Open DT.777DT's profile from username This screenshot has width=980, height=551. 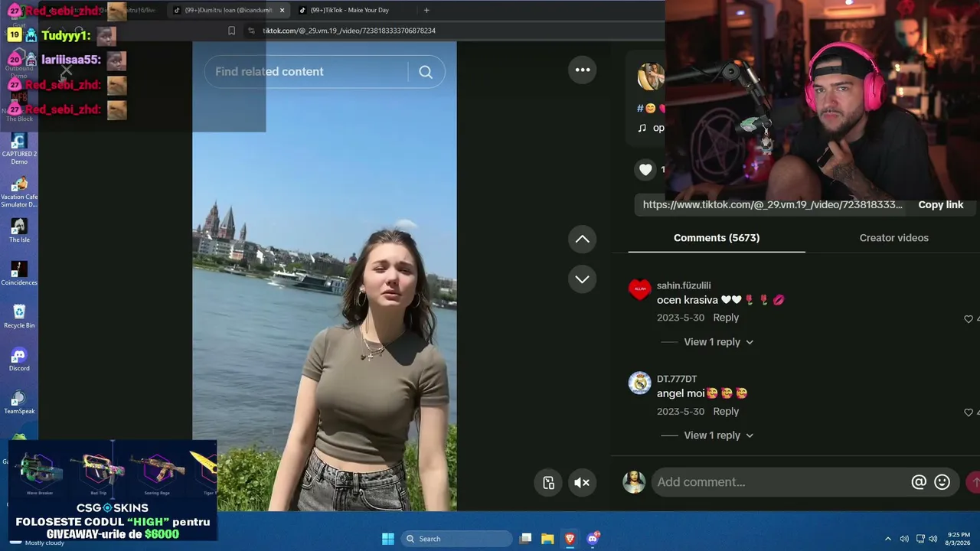pyautogui.click(x=677, y=379)
